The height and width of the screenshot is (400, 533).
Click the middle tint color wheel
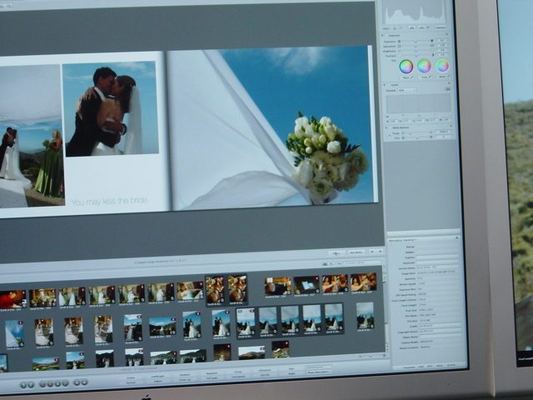pyautogui.click(x=424, y=66)
